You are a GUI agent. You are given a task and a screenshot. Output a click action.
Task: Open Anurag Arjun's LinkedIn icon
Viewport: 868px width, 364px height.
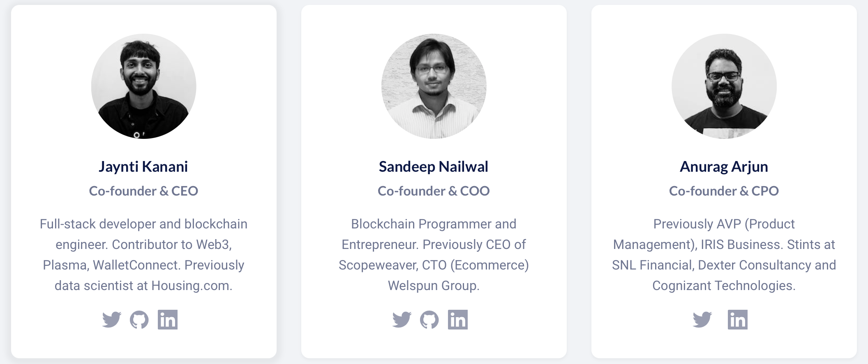(738, 320)
